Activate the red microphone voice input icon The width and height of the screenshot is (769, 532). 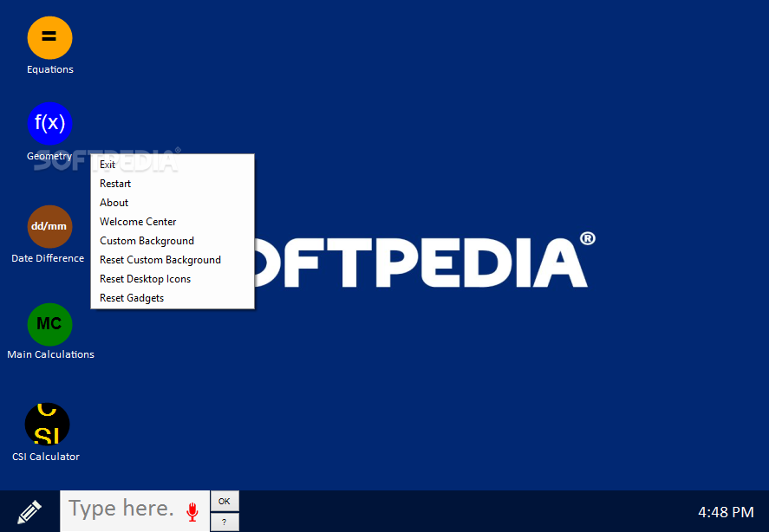(192, 511)
